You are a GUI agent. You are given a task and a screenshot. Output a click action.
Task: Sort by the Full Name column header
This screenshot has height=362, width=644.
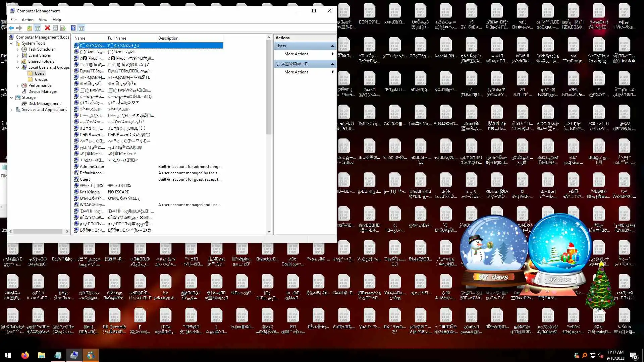click(x=117, y=38)
